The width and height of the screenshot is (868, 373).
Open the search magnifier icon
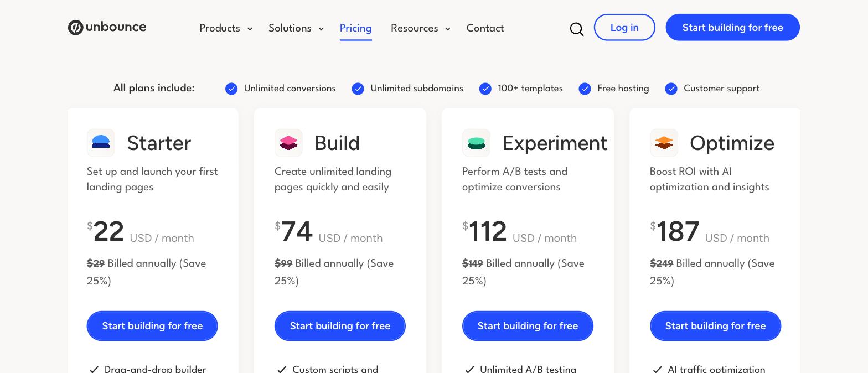click(577, 29)
